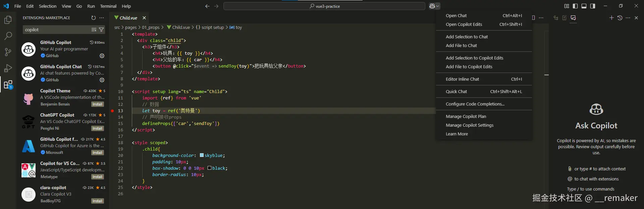Image resolution: width=644 pixels, height=209 pixels.
Task: Install the ChatGPT Copilot extension
Action: (97, 128)
